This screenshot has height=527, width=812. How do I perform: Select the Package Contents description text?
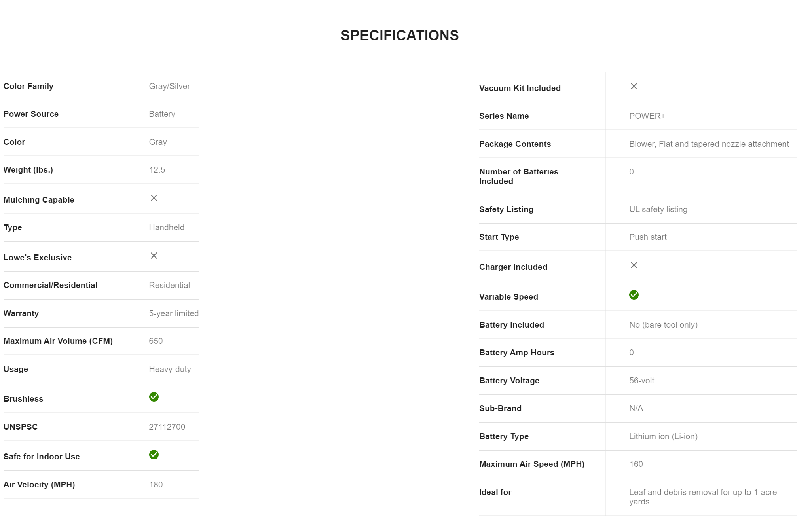coord(709,144)
